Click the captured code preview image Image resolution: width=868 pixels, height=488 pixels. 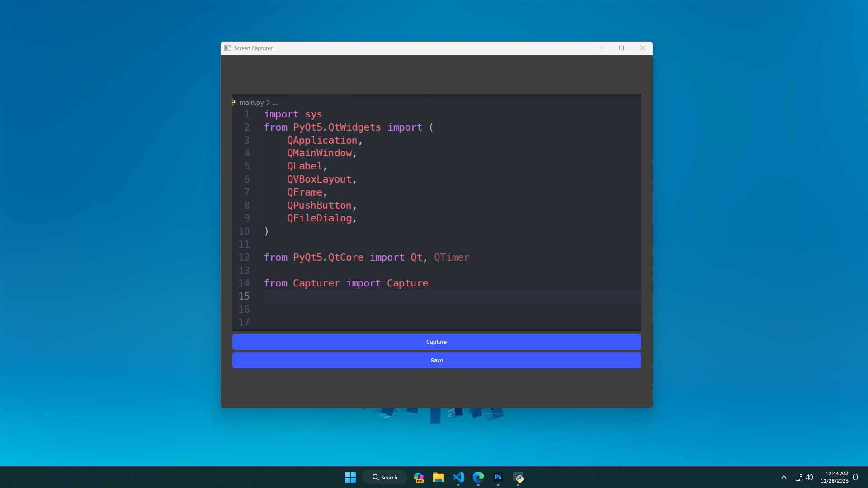click(x=436, y=212)
